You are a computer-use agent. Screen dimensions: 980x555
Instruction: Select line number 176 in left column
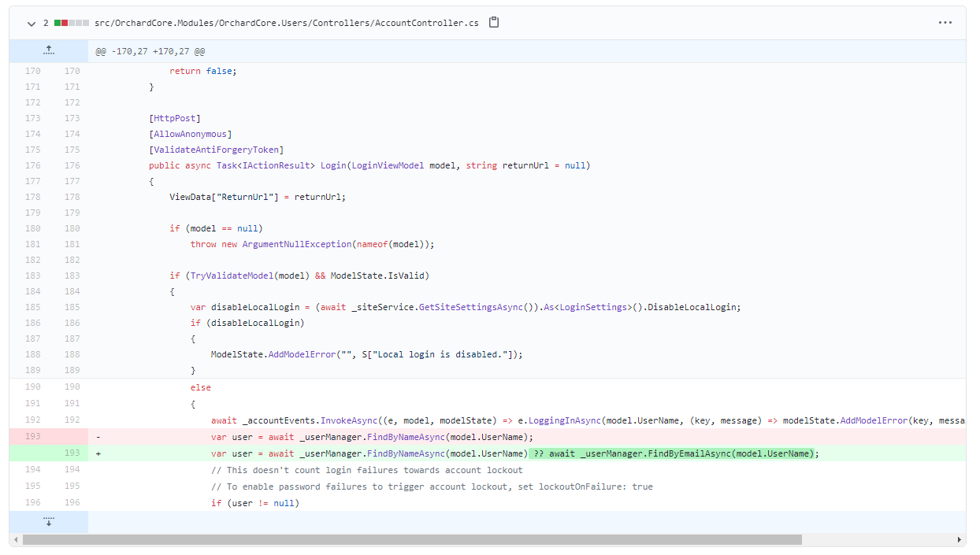pyautogui.click(x=32, y=165)
